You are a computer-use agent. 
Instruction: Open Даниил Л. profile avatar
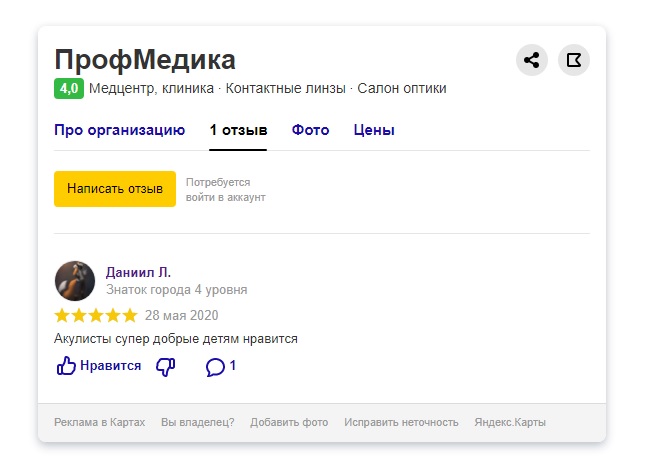(75, 281)
